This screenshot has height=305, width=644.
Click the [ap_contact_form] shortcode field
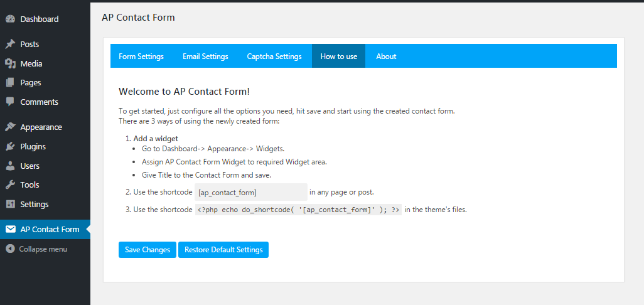pyautogui.click(x=251, y=192)
